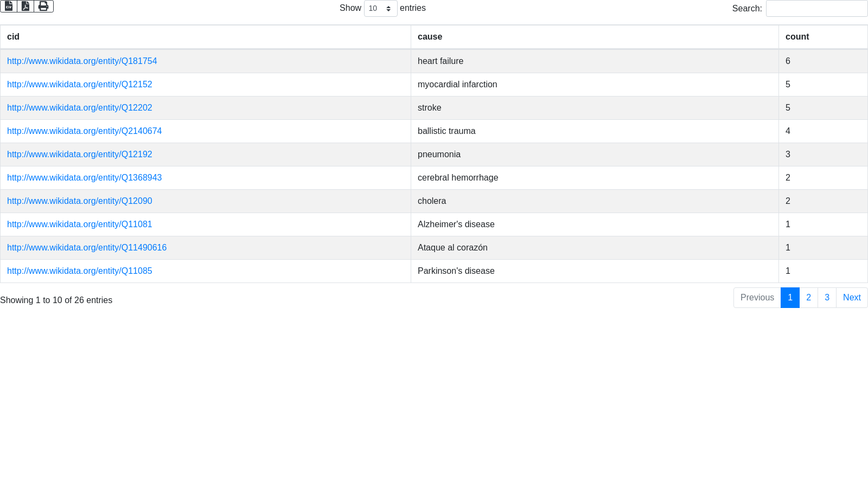Click the print table icon

[43, 7]
